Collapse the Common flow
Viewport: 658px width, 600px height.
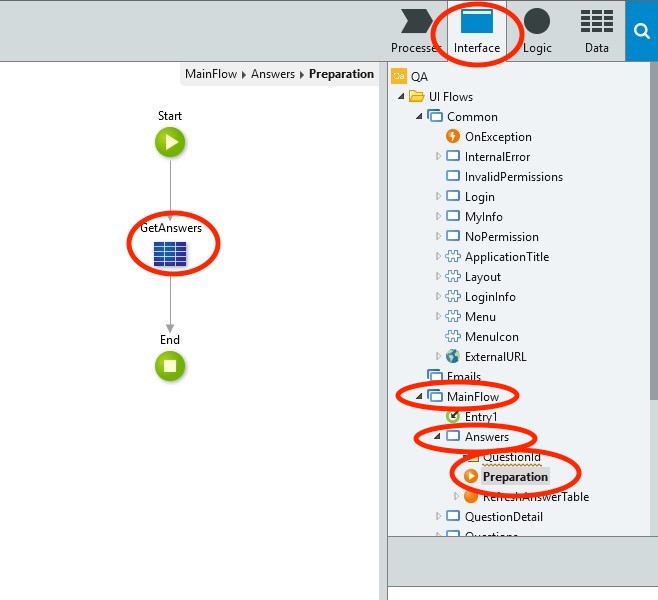419,116
